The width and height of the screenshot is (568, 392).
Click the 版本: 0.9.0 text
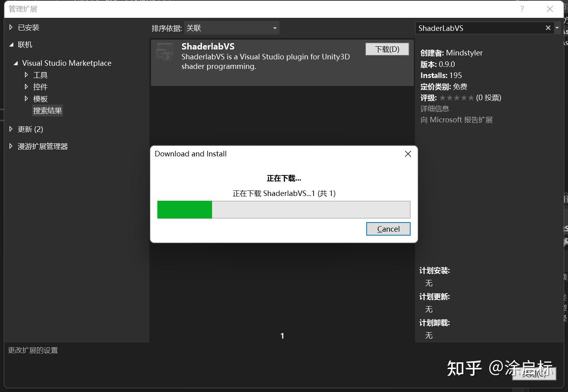(438, 64)
